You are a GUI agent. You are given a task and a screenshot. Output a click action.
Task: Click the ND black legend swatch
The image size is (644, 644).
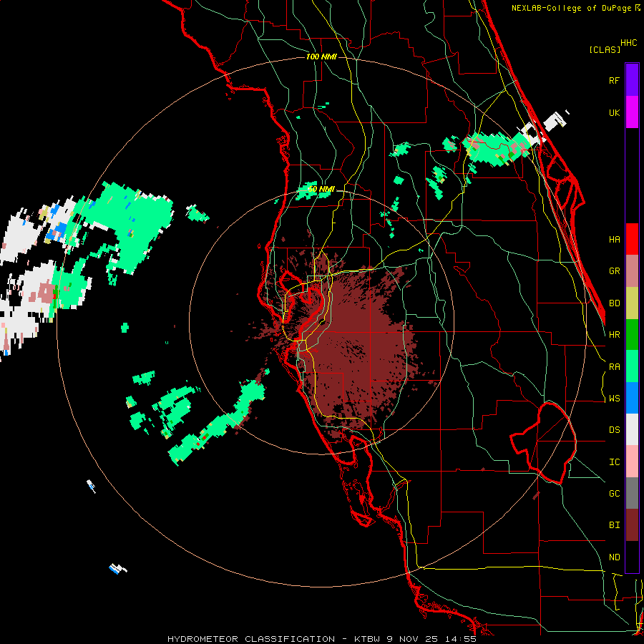[632, 557]
